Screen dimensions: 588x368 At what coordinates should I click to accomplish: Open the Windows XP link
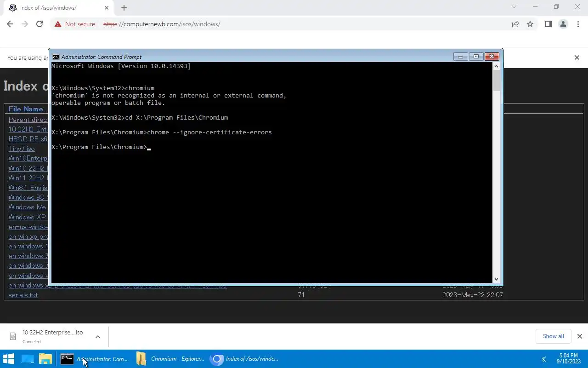27,217
